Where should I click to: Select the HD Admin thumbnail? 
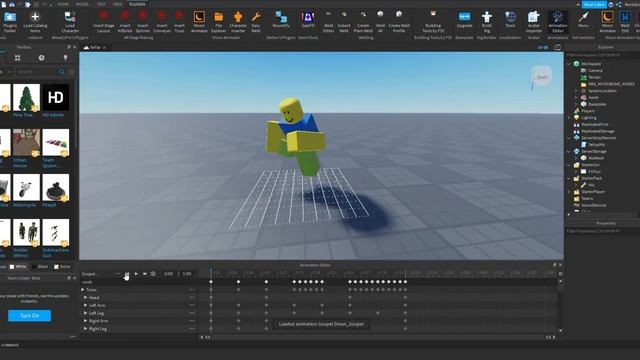[x=56, y=98]
